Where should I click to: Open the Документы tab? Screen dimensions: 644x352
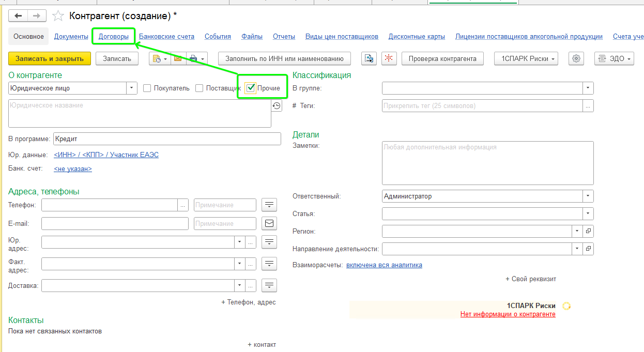pos(71,37)
